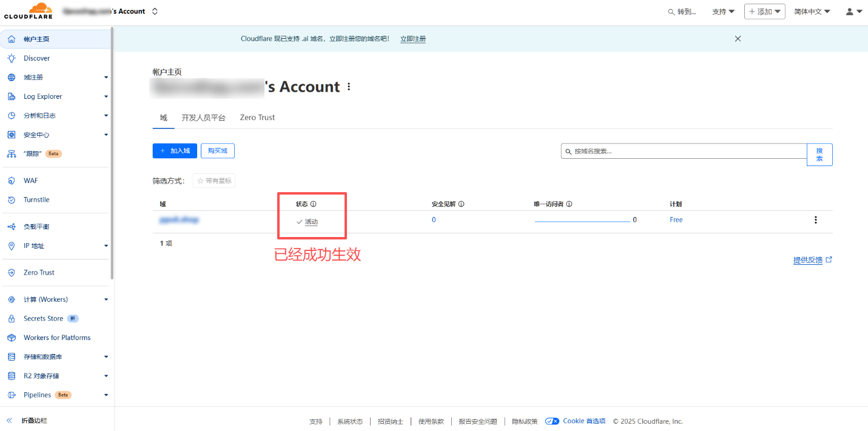868x431 pixels.
Task: Open the 帐户主页 home icon in sidebar
Action: pos(11,39)
